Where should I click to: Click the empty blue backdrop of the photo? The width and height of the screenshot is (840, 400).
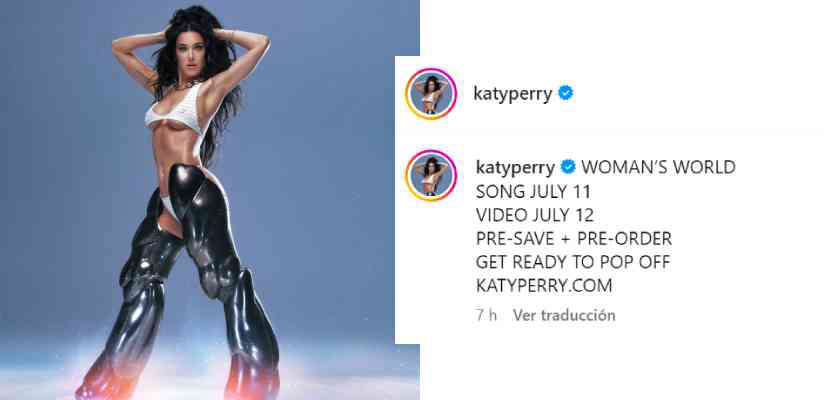tap(343, 161)
